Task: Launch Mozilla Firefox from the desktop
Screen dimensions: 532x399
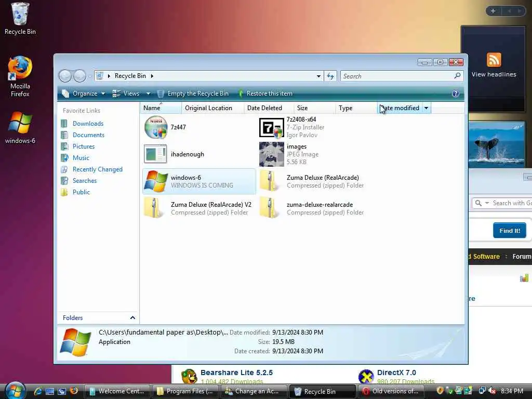Action: pyautogui.click(x=20, y=76)
